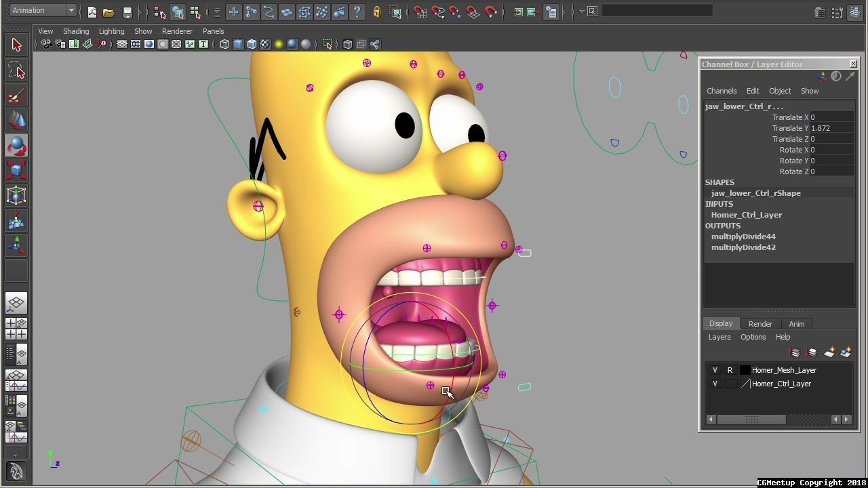This screenshot has height=488, width=868.
Task: Enable snap to points magnet
Action: click(456, 12)
